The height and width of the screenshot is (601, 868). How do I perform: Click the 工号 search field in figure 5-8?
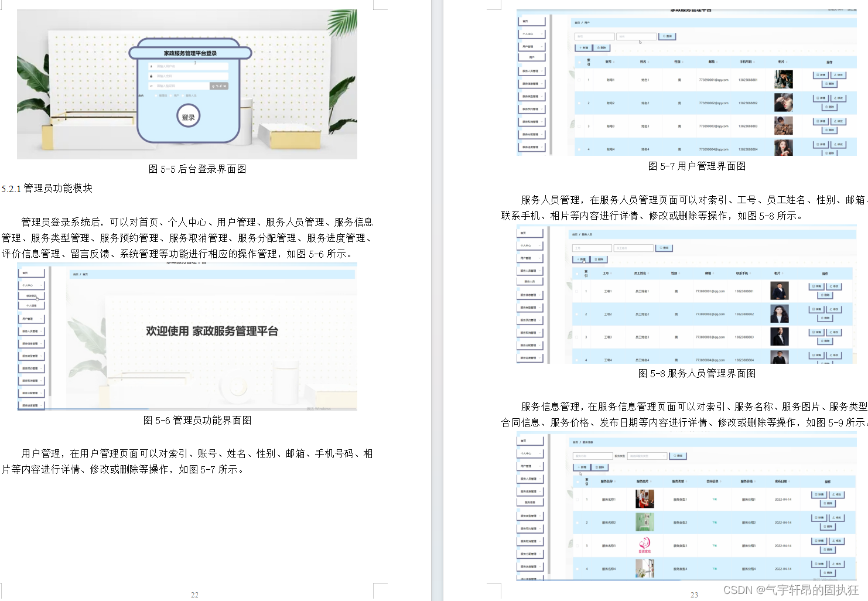tap(592, 248)
